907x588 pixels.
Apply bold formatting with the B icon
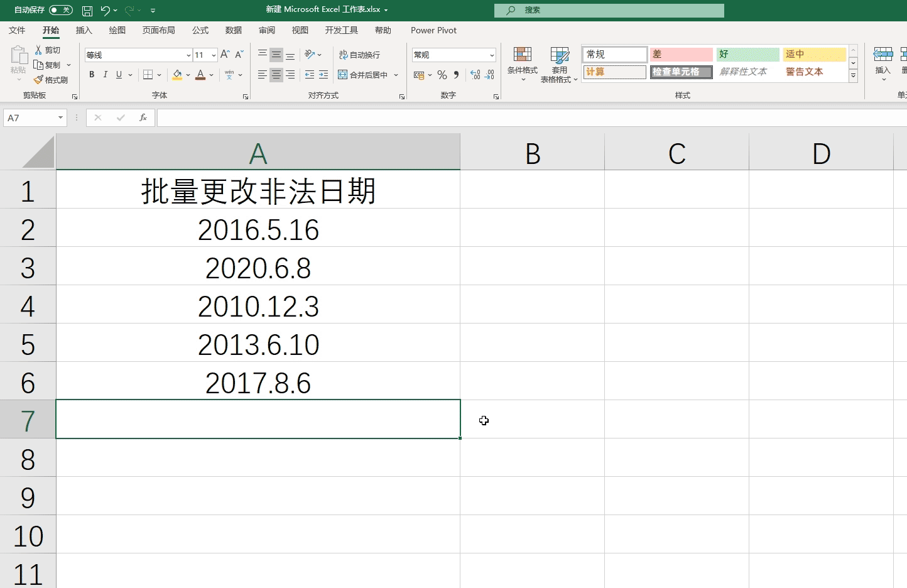[91, 74]
